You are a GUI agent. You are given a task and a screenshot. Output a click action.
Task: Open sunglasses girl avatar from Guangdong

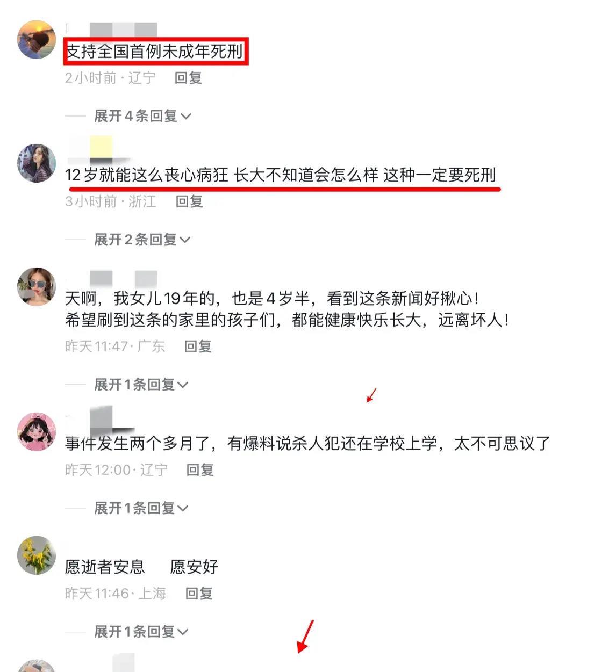(x=37, y=286)
